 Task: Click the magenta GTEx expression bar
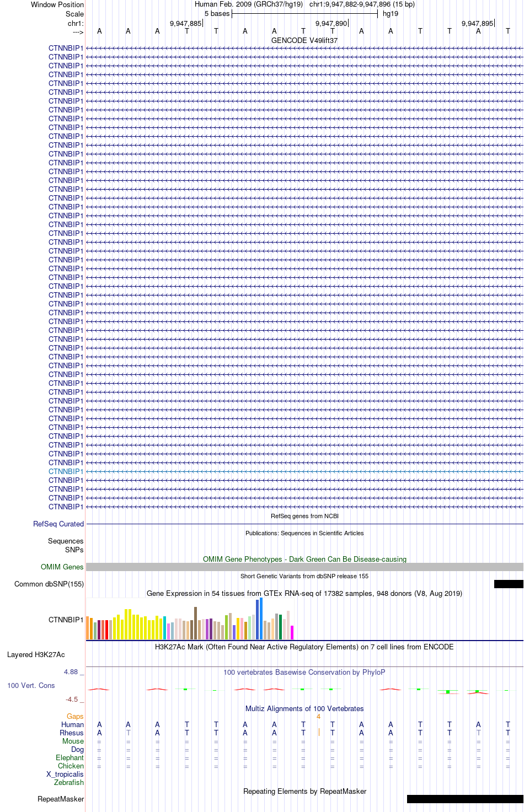click(292, 632)
